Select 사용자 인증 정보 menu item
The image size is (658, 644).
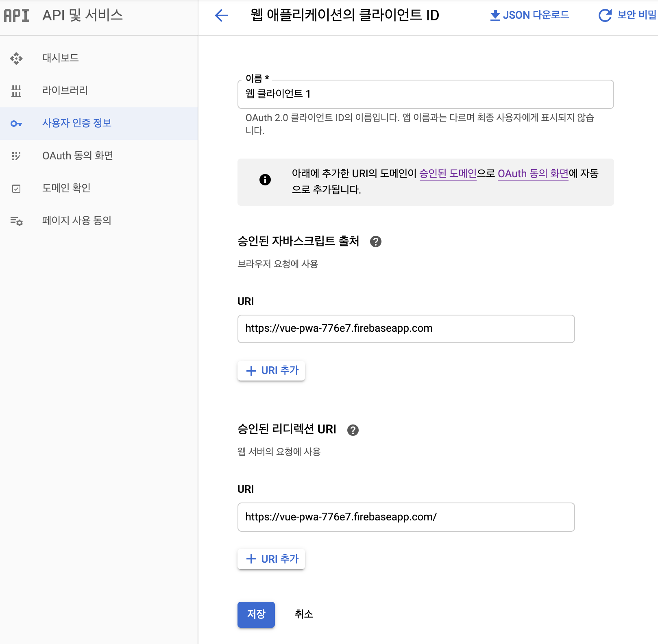99,123
